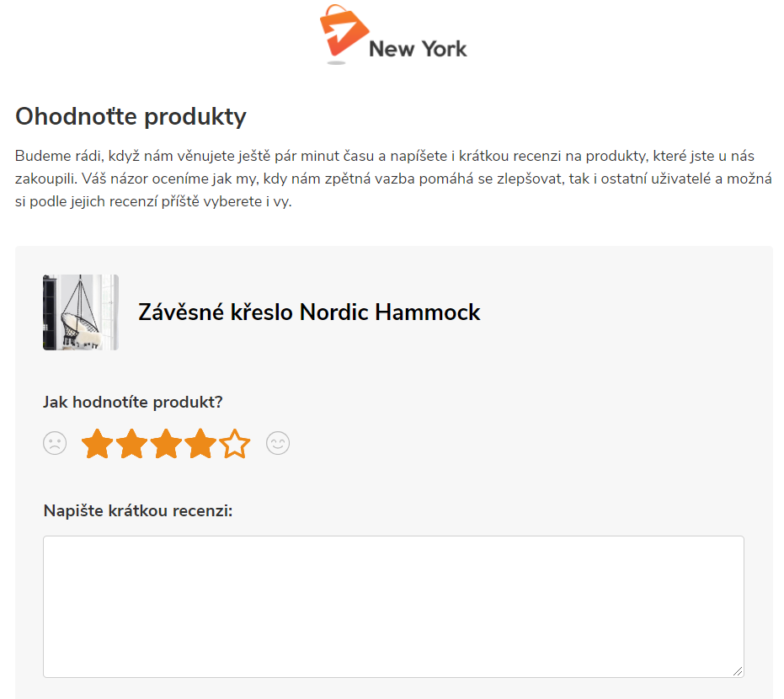Click the review text area resize handle
Viewport: 784px width, 699px height.
tap(739, 671)
